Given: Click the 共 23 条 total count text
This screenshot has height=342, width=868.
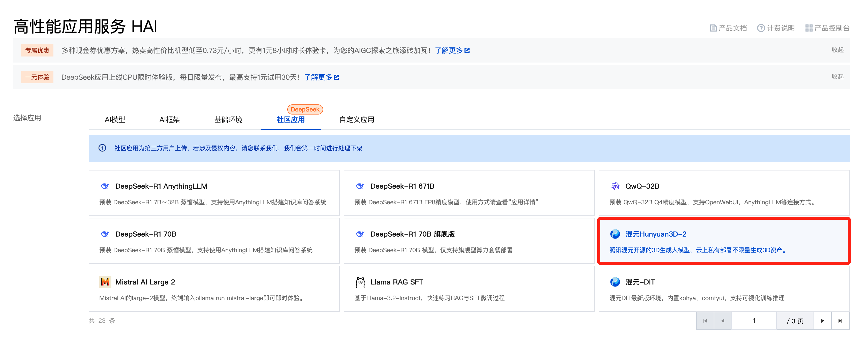Looking at the screenshot, I should (x=102, y=320).
